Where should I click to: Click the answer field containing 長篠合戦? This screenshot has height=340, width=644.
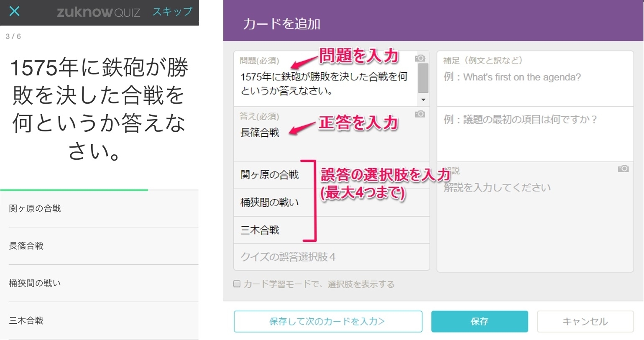tap(332, 134)
